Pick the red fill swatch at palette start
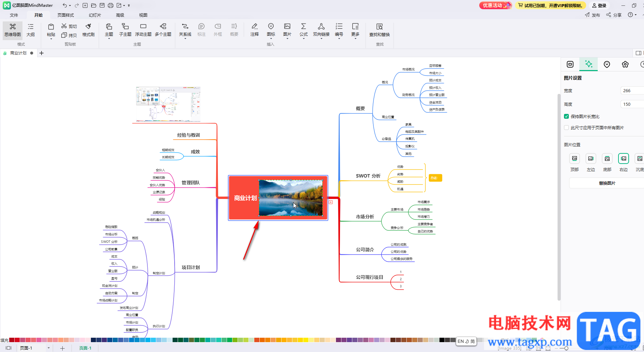The height and width of the screenshot is (352, 644). 12,340
